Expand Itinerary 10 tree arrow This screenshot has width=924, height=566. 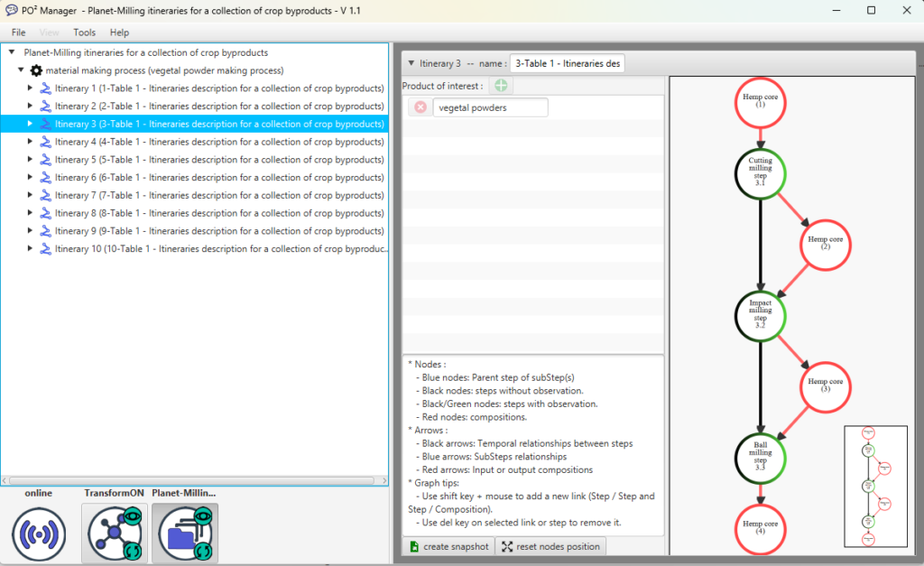click(x=30, y=248)
